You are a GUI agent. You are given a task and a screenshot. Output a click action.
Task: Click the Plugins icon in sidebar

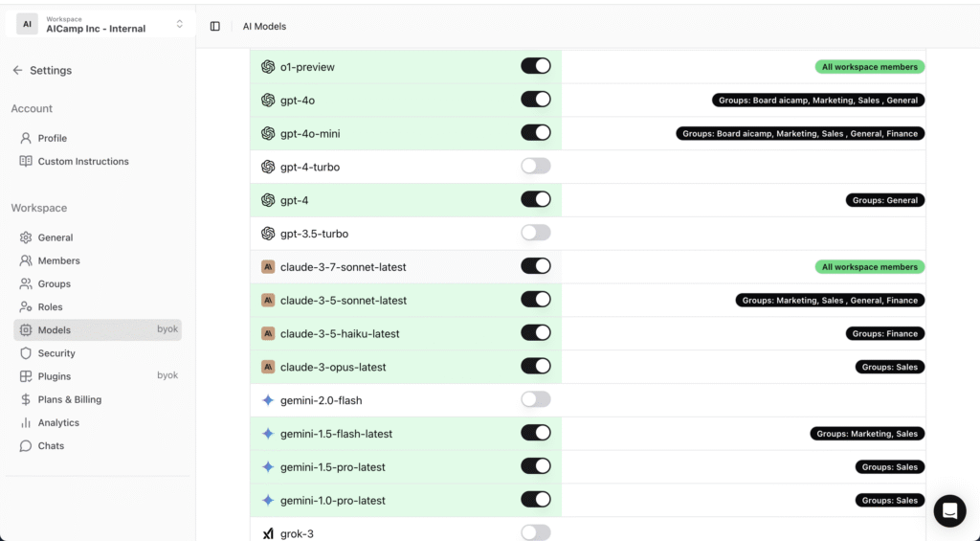point(26,376)
